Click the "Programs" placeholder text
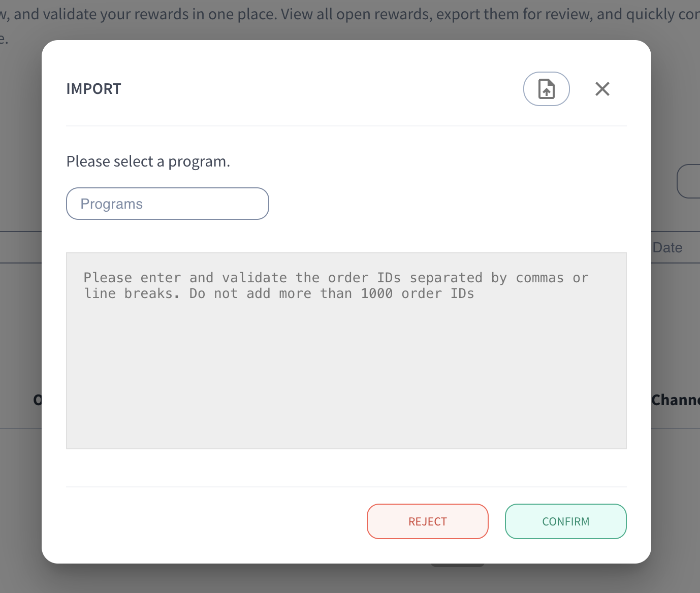Screen dimensions: 700x593 [x=111, y=204]
